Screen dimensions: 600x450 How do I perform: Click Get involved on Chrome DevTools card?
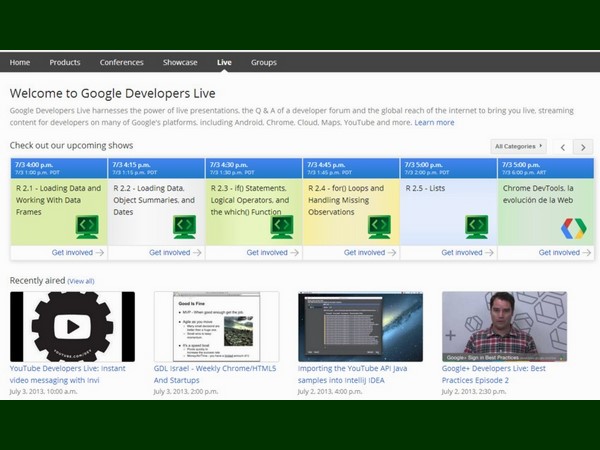pyautogui.click(x=564, y=253)
